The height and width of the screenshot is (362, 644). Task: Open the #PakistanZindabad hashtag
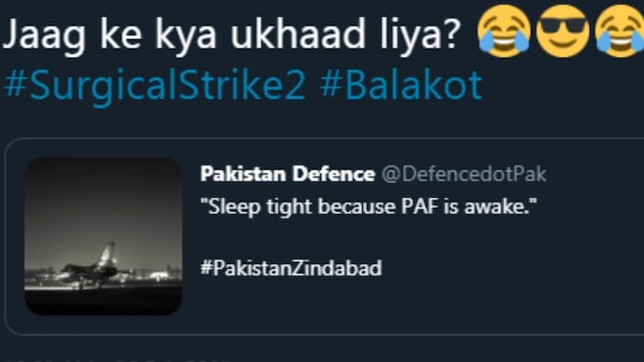[x=291, y=268]
